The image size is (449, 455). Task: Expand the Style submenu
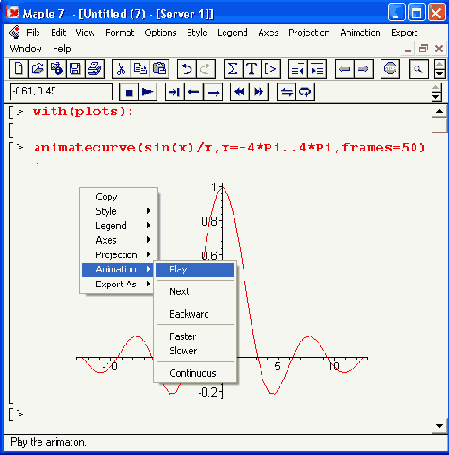(x=118, y=211)
